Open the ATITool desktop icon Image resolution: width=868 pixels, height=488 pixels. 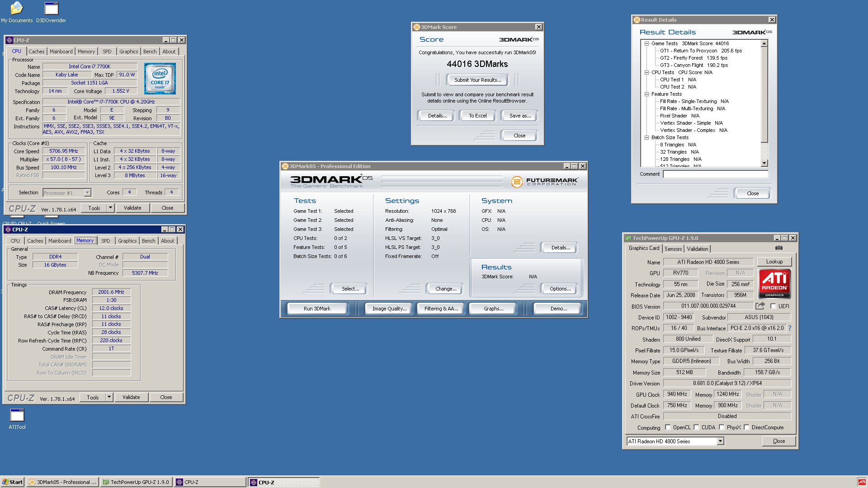point(17,419)
